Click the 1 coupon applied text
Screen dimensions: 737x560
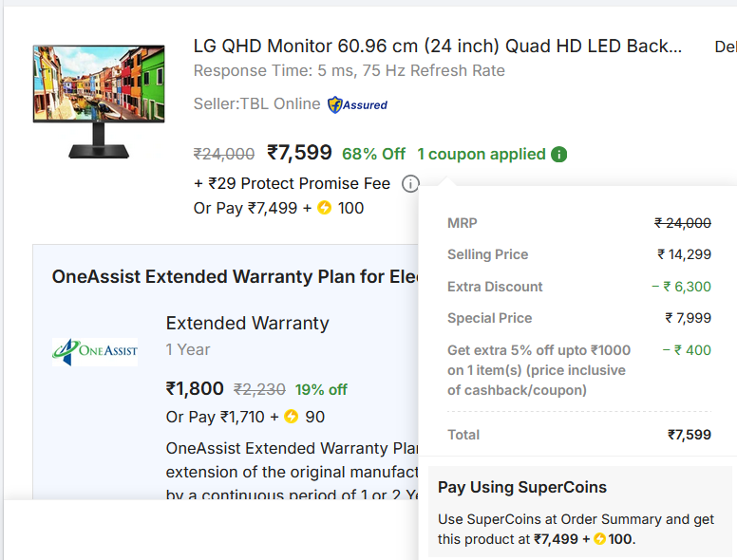tap(482, 154)
